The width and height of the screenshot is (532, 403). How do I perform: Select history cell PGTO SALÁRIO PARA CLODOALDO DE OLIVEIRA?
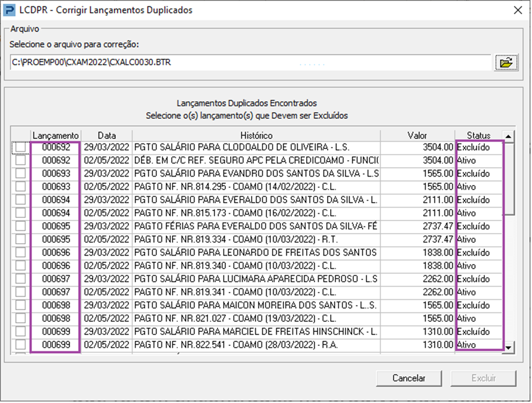coord(256,147)
